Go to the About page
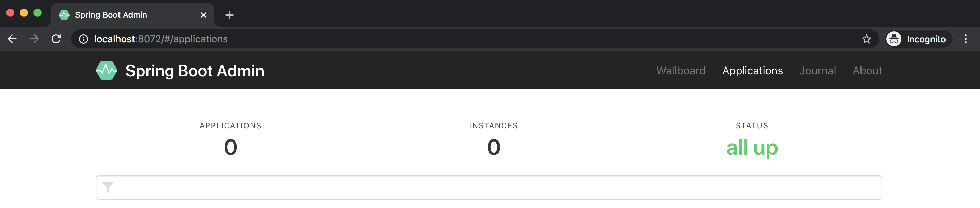The height and width of the screenshot is (208, 980). [x=867, y=71]
